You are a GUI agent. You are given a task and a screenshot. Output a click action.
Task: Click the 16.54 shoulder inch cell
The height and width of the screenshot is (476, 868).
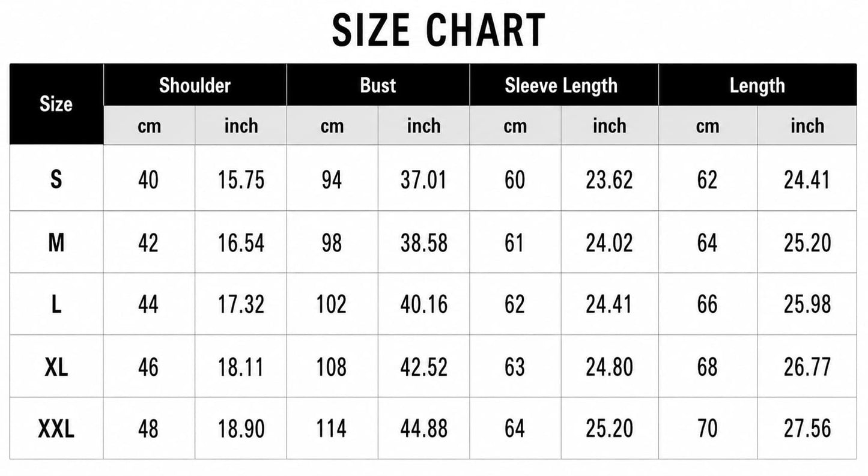click(241, 243)
